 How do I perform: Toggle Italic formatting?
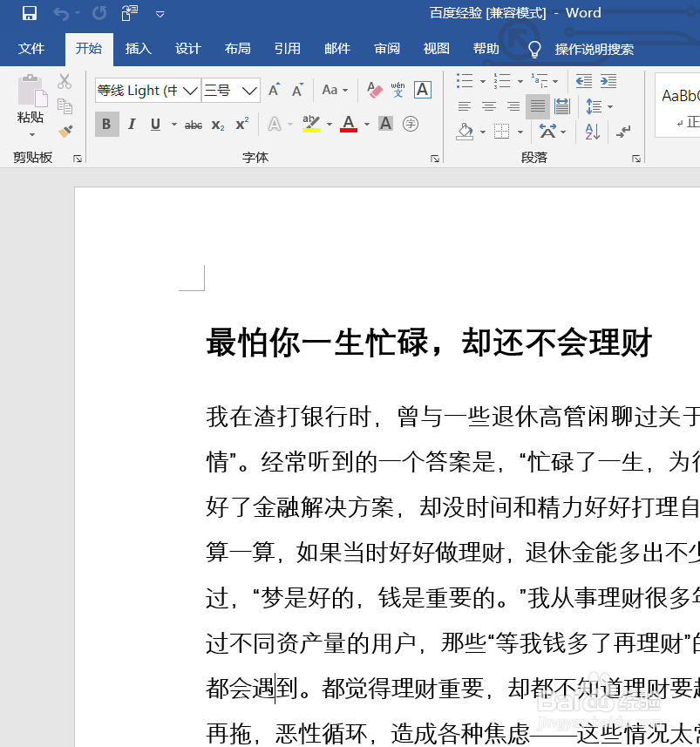coord(131,124)
